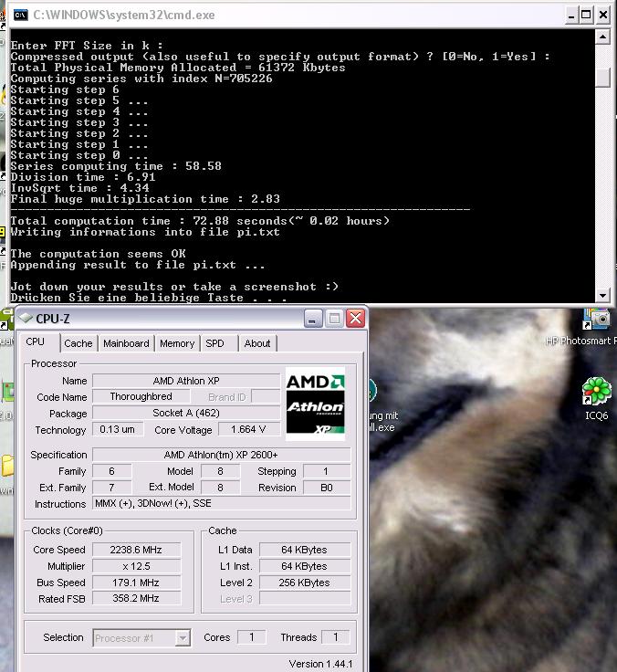617x672 pixels.
Task: Minimize the cmd.exe window
Action: (x=571, y=16)
